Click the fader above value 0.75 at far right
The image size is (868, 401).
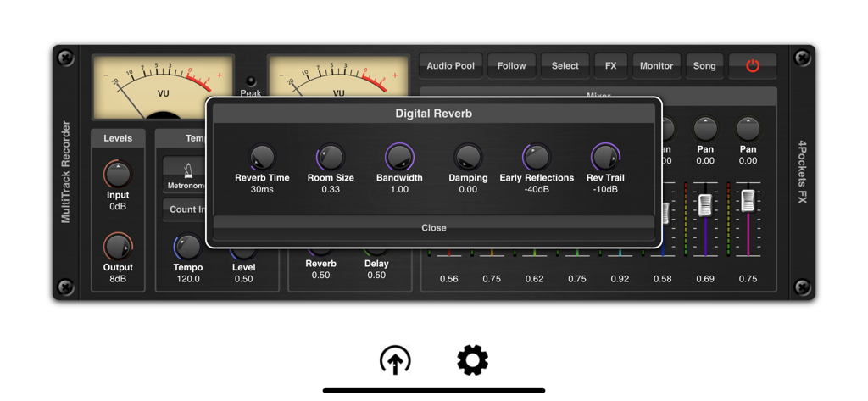click(x=748, y=200)
